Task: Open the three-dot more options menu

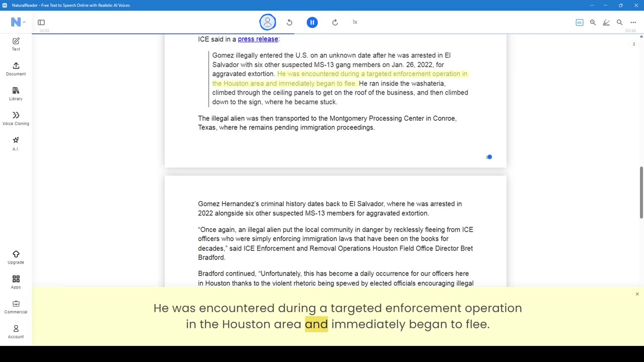Action: coord(633,22)
